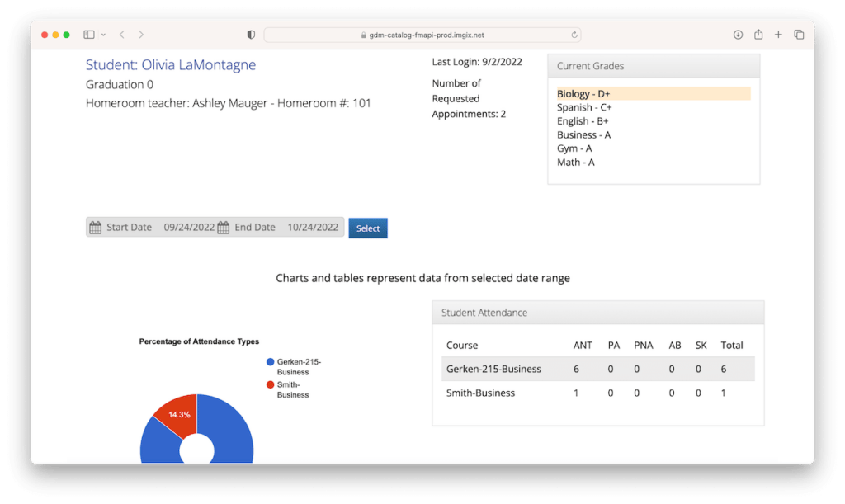
Task: Reload the page with the refresh icon
Action: click(574, 35)
